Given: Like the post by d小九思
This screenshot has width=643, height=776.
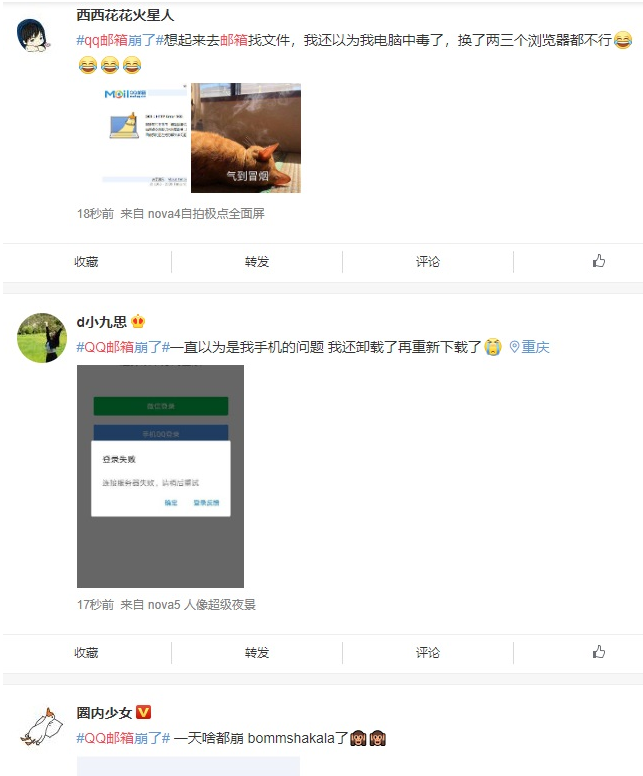Looking at the screenshot, I should [599, 652].
